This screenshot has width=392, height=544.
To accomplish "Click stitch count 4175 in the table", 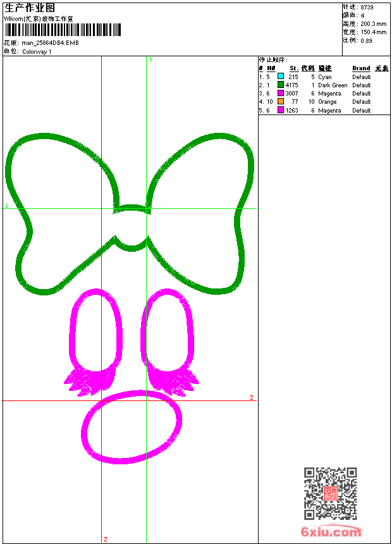I will click(x=291, y=85).
